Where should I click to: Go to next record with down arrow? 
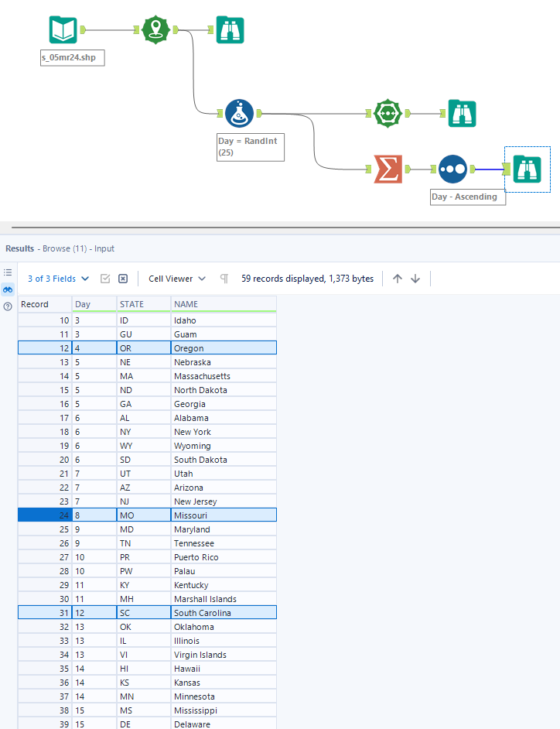click(x=415, y=279)
